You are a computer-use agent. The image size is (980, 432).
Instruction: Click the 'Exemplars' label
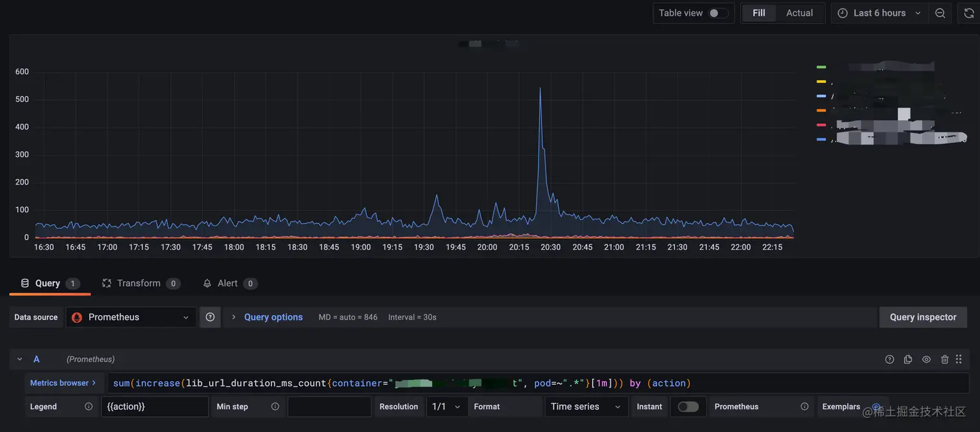841,407
